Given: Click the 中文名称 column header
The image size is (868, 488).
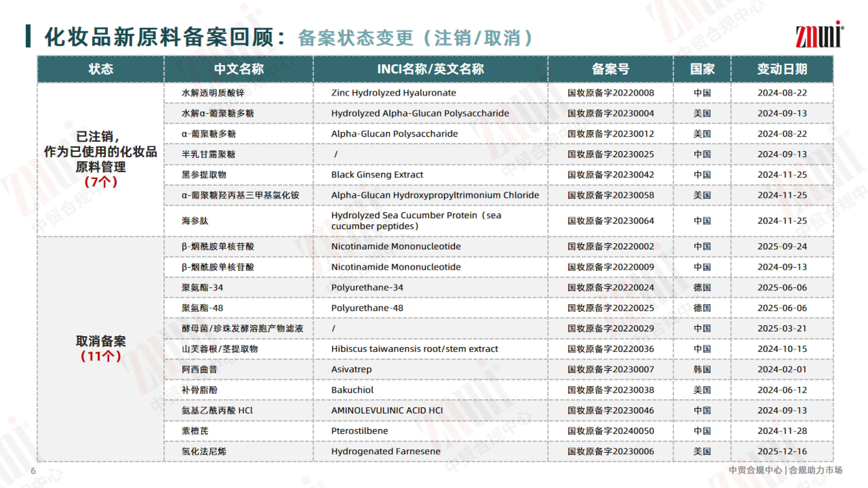Looking at the screenshot, I should [x=239, y=69].
